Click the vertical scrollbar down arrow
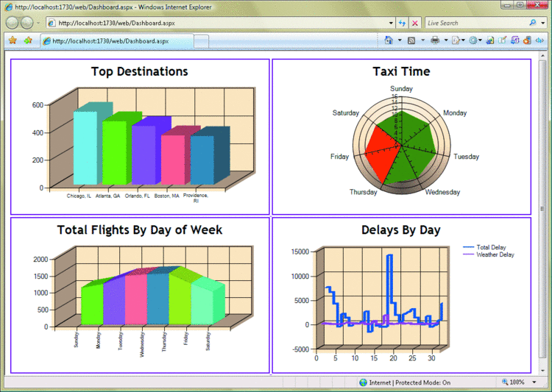552x392 pixels. [x=542, y=371]
